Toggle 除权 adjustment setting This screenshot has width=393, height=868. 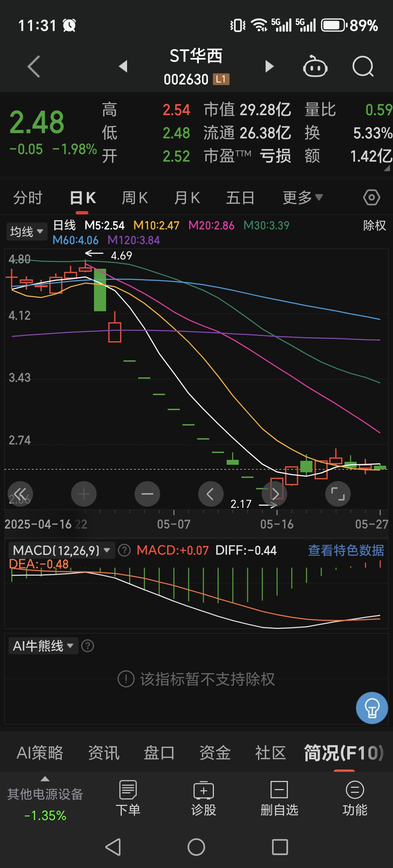click(374, 225)
